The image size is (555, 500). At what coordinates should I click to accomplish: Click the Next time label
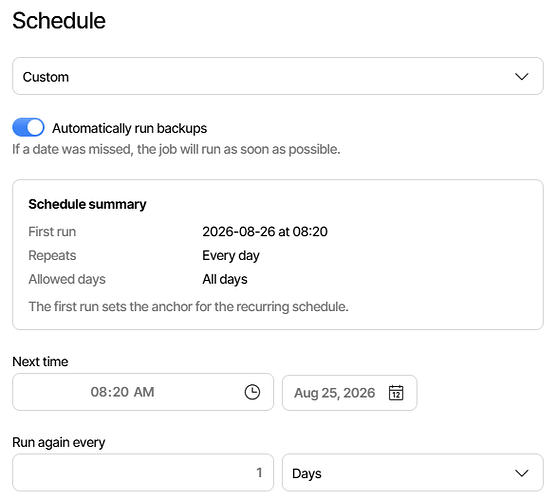click(40, 362)
